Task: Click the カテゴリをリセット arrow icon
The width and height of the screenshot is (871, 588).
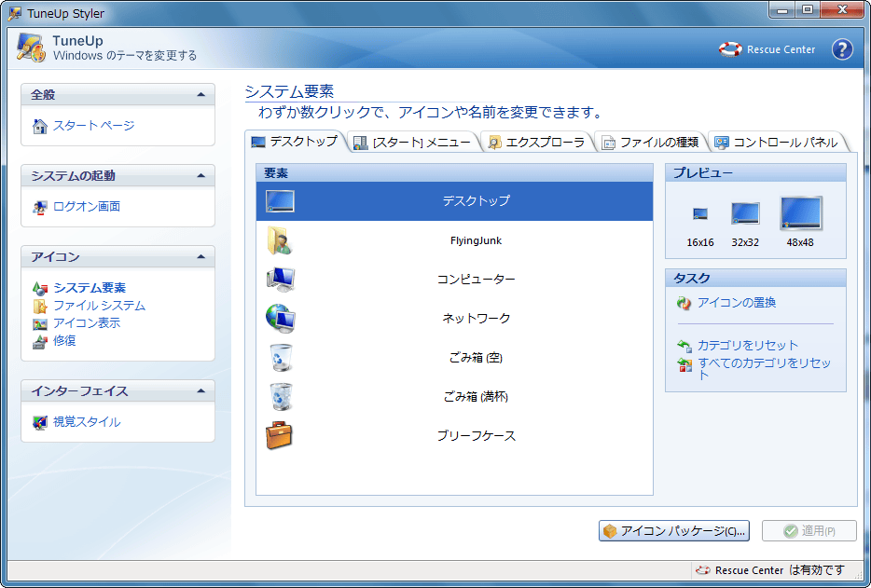Action: pyautogui.click(x=684, y=346)
